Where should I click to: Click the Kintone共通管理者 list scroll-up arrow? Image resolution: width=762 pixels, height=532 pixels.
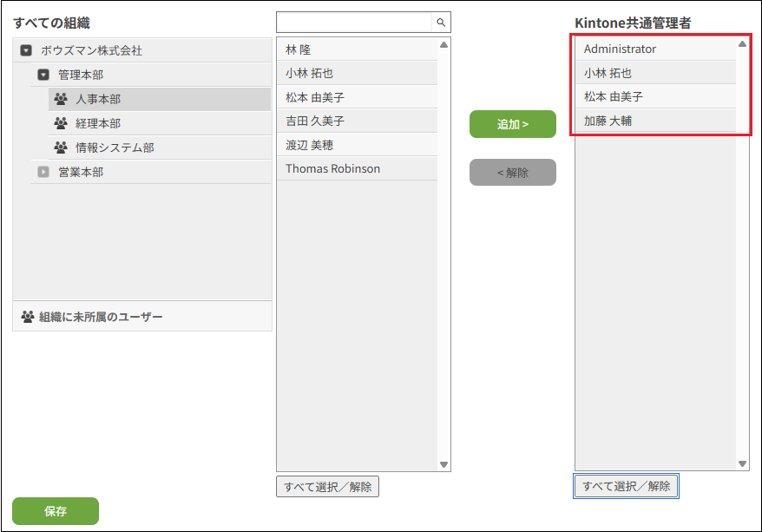coord(742,44)
